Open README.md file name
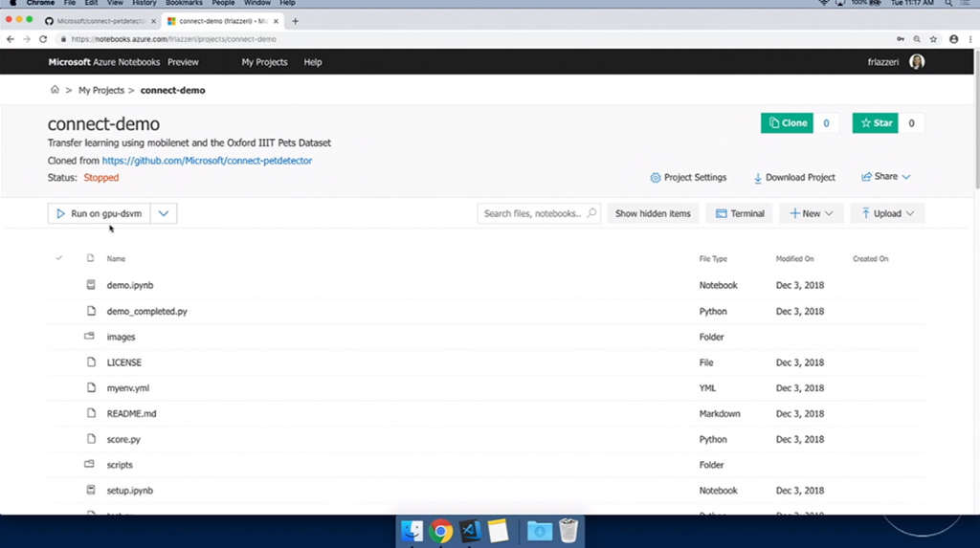 point(131,414)
